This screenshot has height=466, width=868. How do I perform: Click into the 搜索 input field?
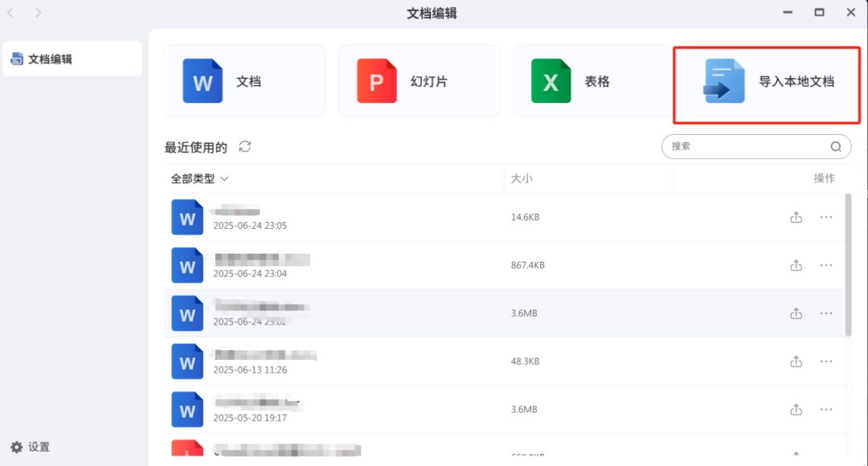coord(743,146)
